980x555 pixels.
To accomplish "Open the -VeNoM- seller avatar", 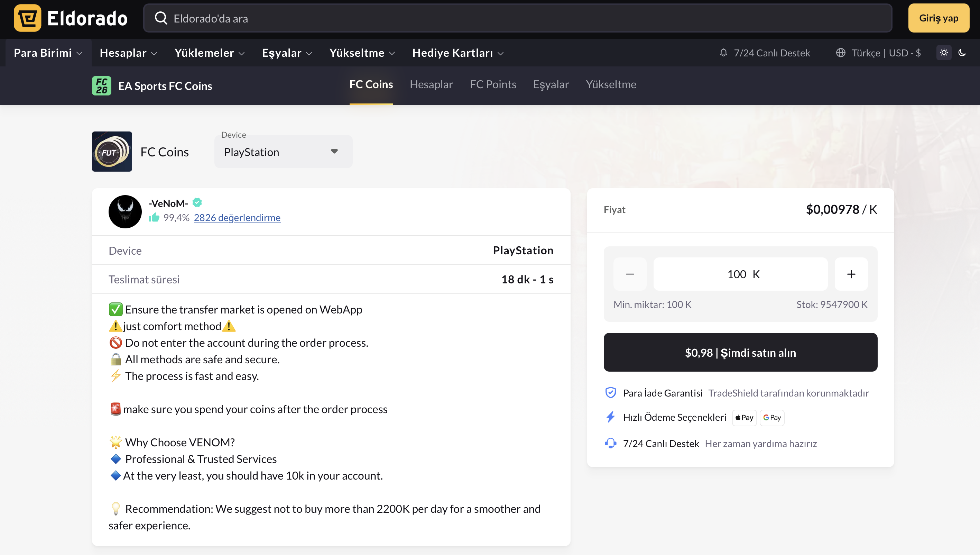I will point(125,211).
